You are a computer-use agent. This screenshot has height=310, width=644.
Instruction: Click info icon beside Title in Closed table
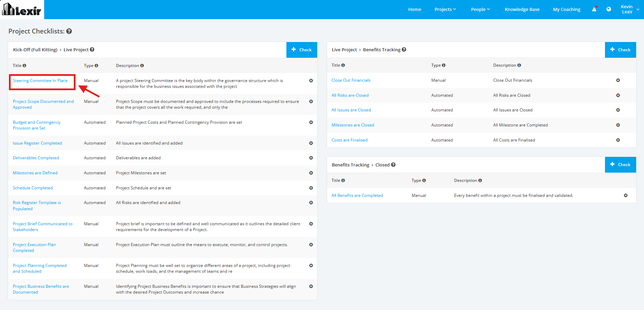tap(343, 180)
